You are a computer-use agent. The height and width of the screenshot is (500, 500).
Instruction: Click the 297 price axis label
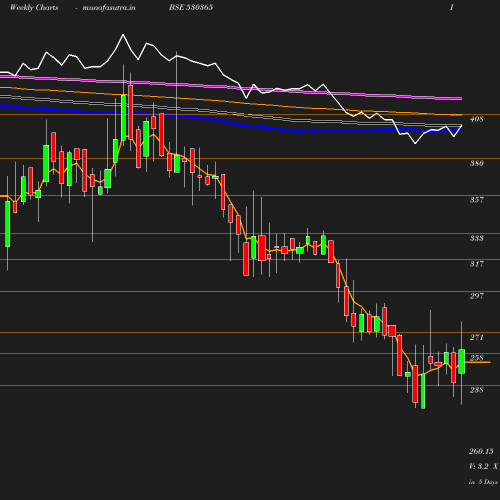476,296
